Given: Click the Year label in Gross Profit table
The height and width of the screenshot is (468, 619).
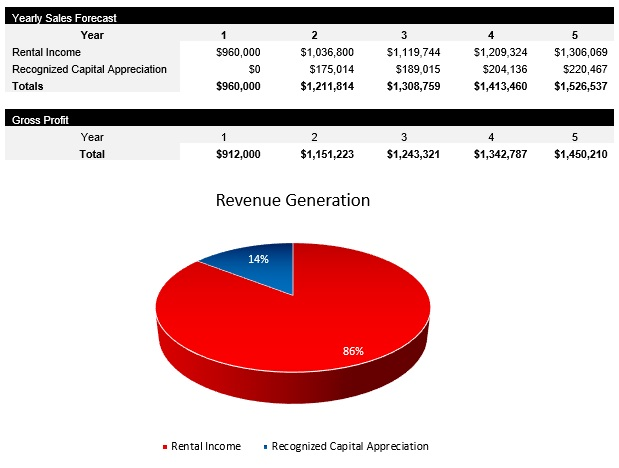Looking at the screenshot, I should point(92,137).
